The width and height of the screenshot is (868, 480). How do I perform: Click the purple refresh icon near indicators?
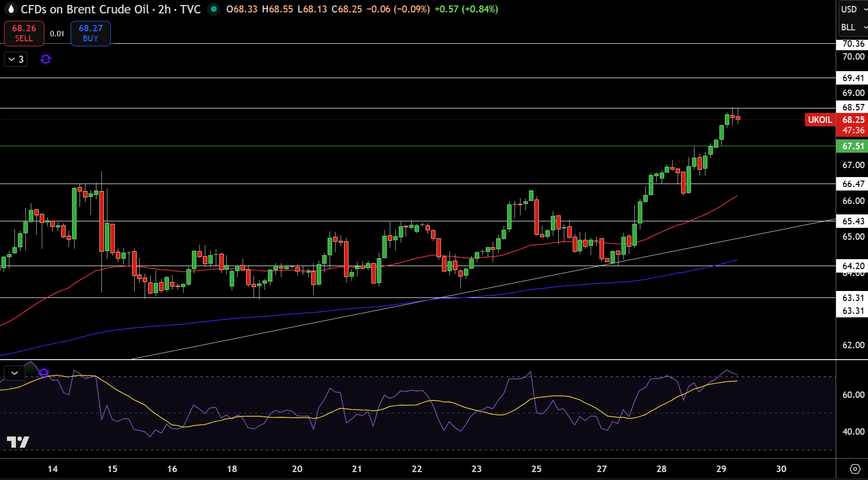[x=46, y=59]
